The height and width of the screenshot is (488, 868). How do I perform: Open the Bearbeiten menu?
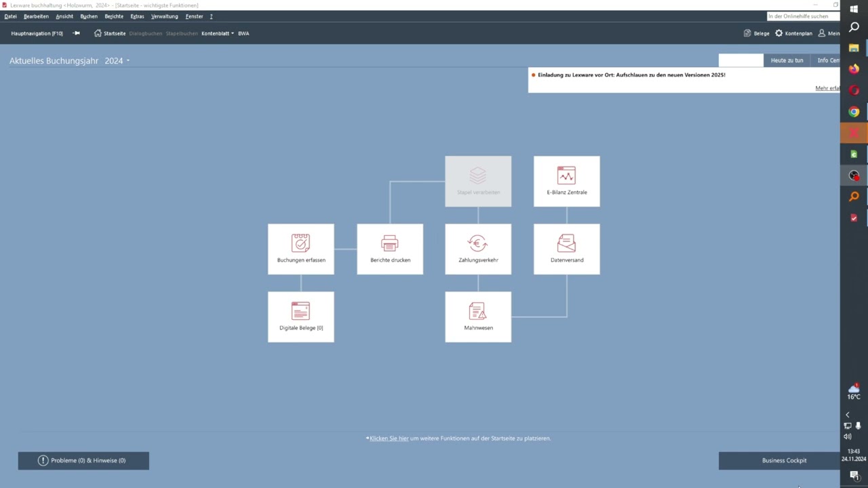(x=36, y=16)
